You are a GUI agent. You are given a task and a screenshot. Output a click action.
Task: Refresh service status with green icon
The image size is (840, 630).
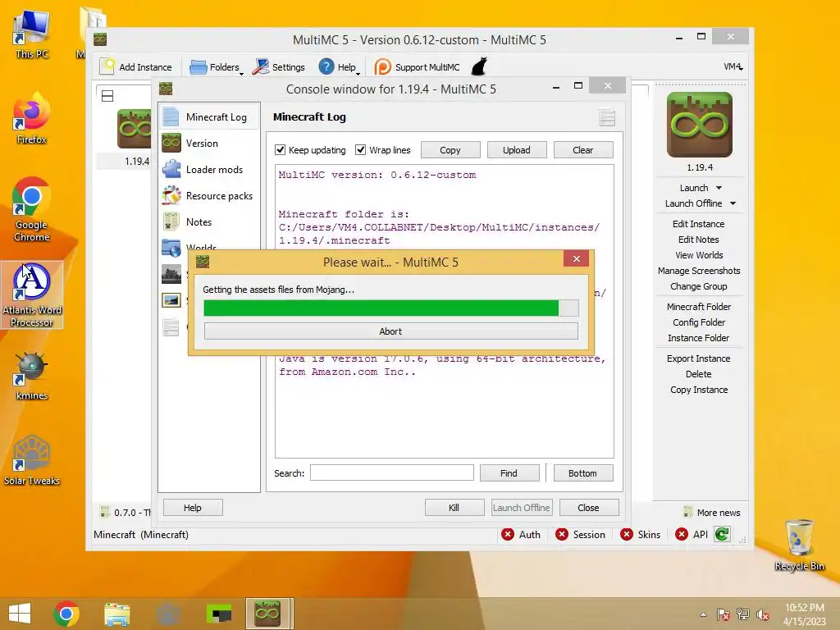(722, 534)
